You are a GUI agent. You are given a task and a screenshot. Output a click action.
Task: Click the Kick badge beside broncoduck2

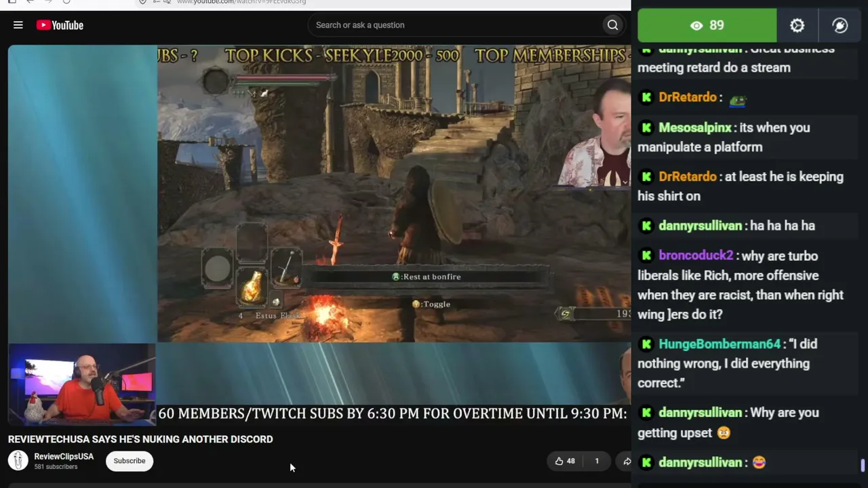646,256
